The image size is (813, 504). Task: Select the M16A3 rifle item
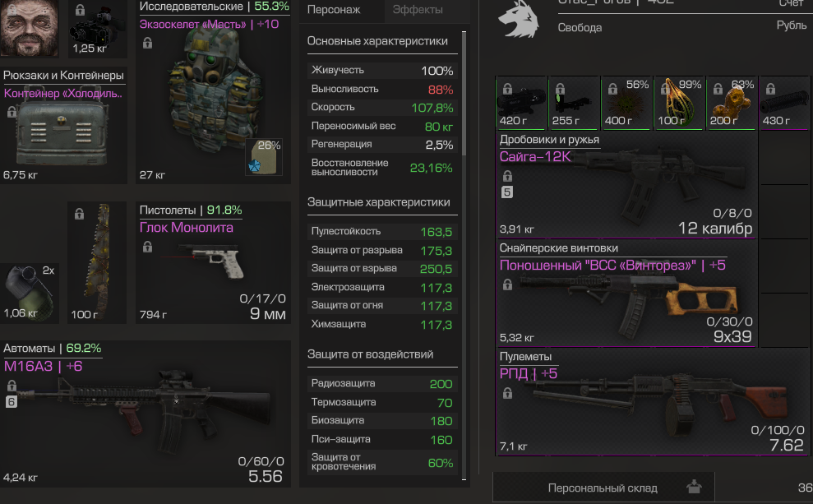[x=146, y=414]
